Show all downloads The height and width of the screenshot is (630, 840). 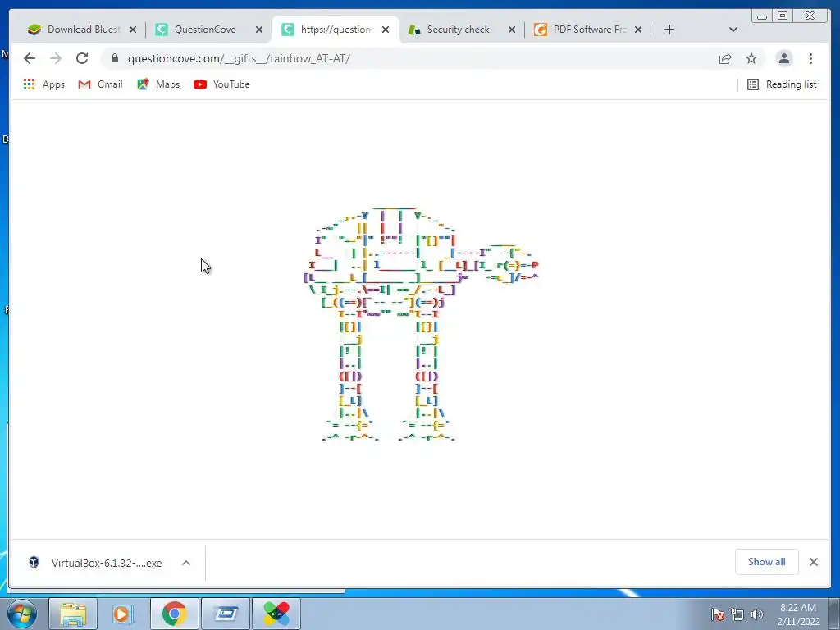[767, 561]
